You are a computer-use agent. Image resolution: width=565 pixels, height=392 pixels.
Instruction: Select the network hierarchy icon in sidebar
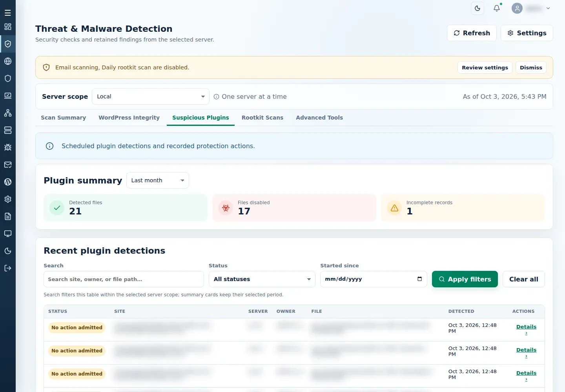coord(8,113)
